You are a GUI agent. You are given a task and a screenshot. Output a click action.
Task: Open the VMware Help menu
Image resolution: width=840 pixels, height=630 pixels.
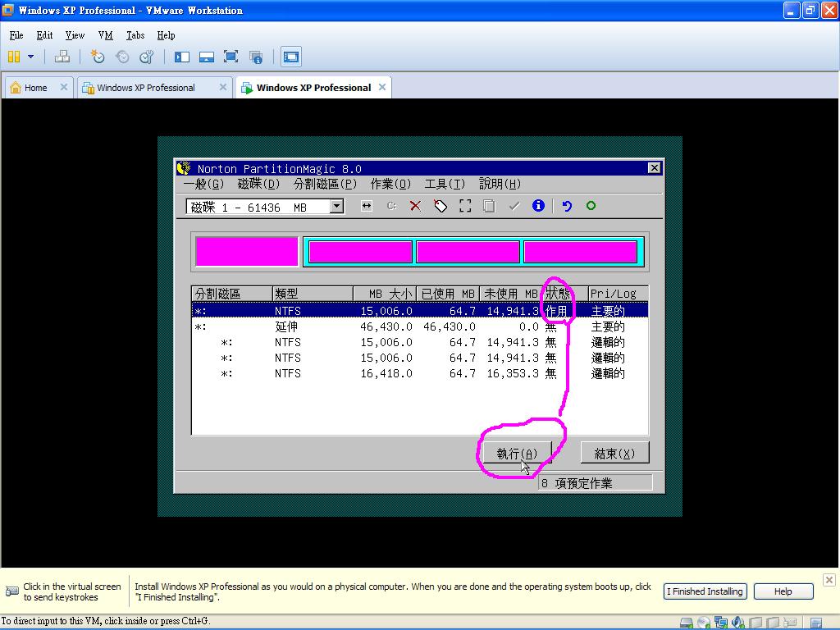click(x=166, y=35)
